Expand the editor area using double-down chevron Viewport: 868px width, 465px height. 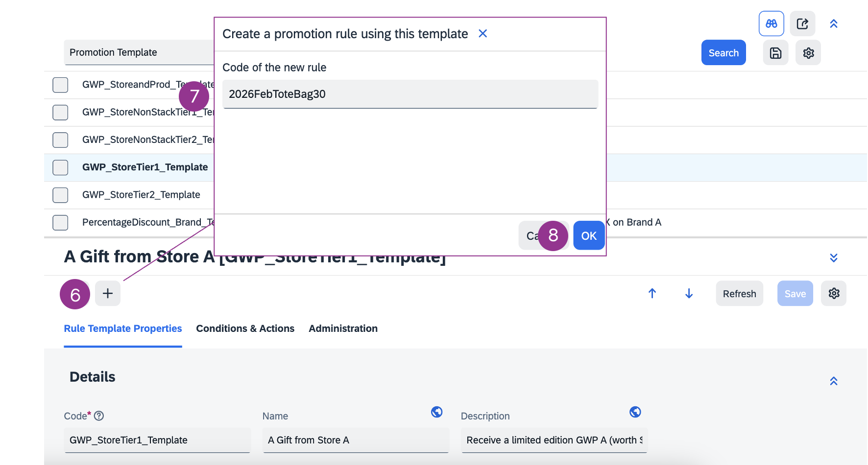(x=833, y=257)
